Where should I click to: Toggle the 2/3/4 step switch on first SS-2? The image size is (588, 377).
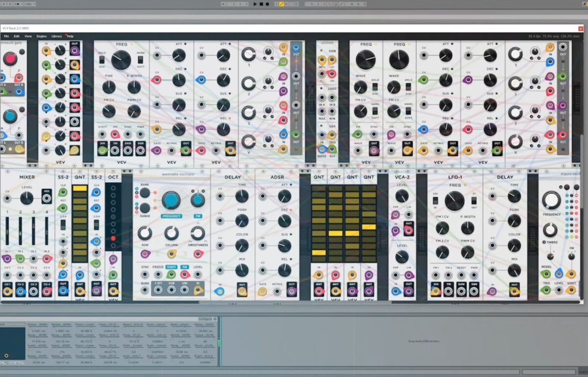pos(63,225)
